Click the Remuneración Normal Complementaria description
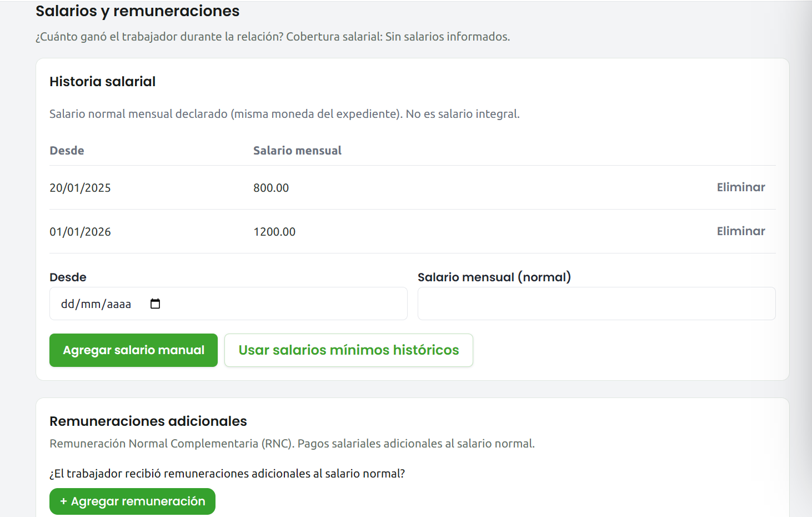 point(292,444)
